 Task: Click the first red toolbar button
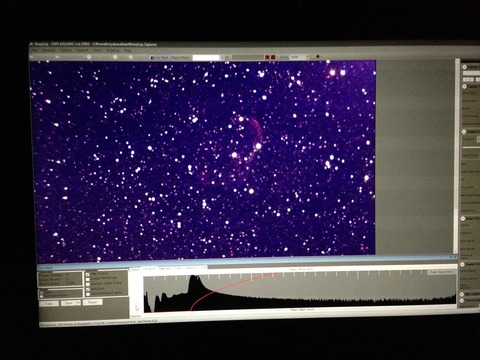(x=267, y=57)
